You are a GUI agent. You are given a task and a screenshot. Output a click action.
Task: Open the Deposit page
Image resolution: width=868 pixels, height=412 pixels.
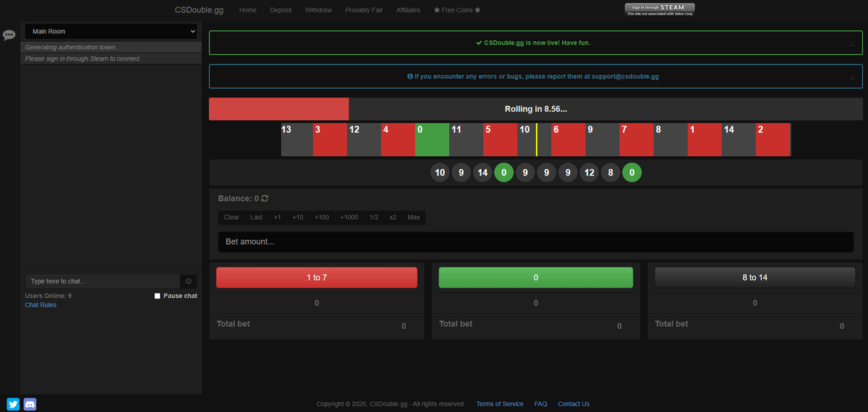click(x=281, y=10)
